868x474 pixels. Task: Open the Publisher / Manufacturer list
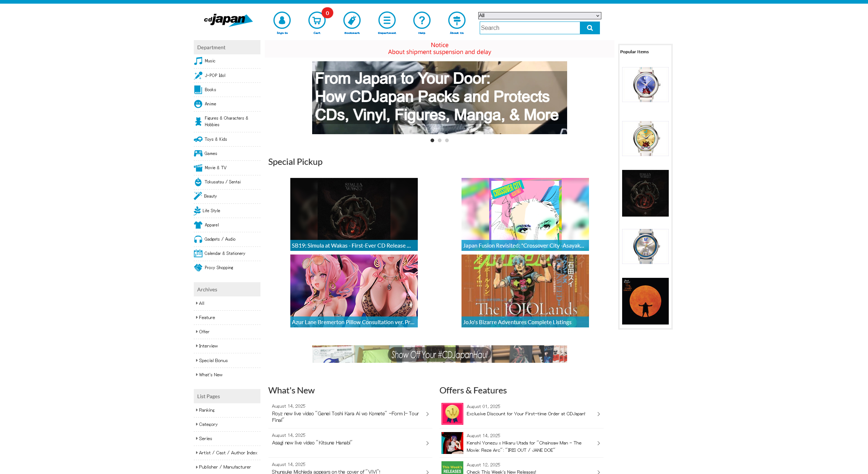coord(225,467)
